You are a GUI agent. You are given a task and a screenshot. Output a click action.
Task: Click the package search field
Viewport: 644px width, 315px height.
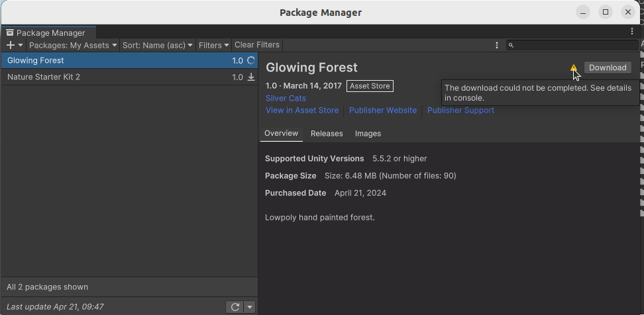point(572,45)
